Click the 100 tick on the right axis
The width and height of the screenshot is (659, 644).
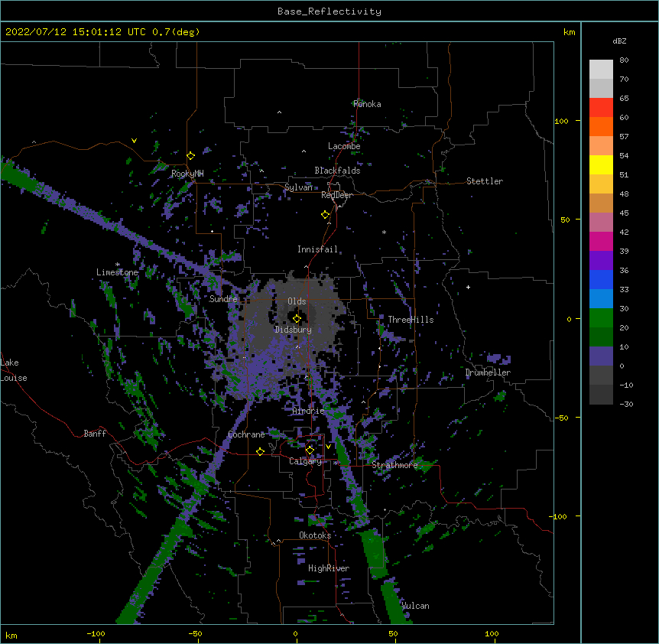[561, 121]
